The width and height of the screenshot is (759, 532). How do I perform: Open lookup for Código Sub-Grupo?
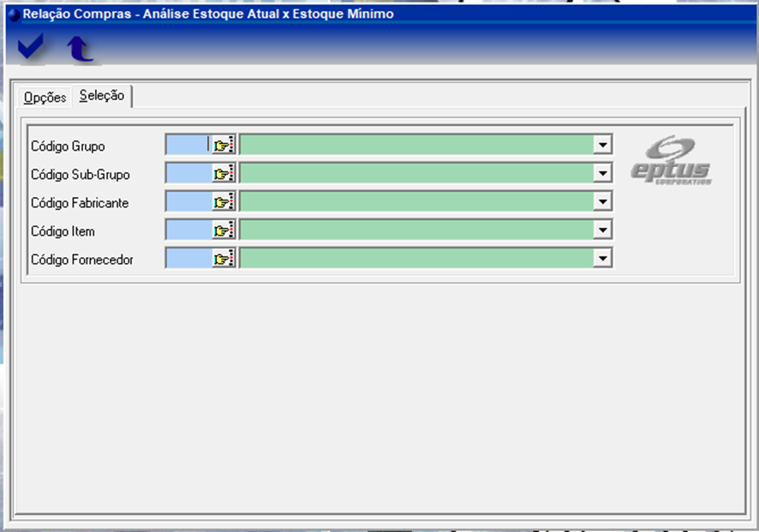click(223, 174)
